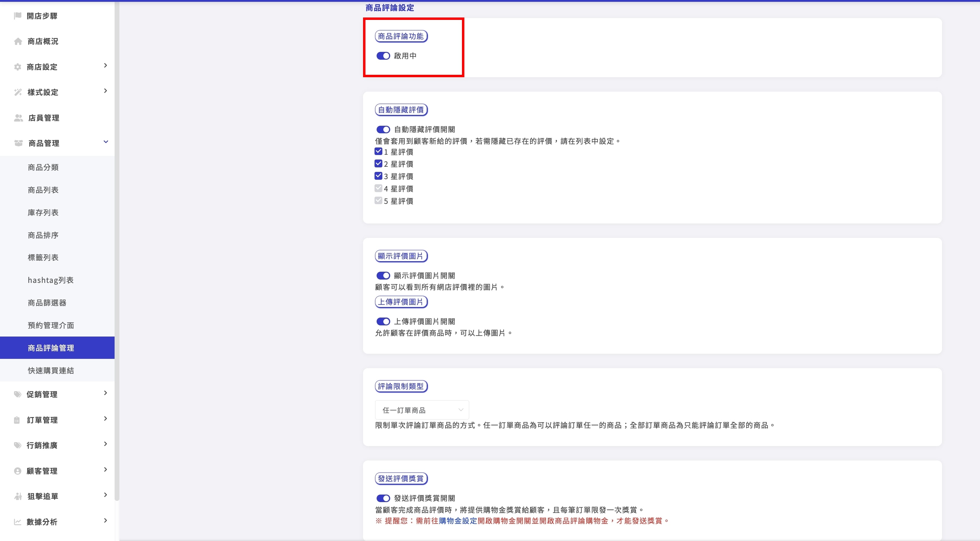Open 商品列表 in the sidebar

point(57,190)
